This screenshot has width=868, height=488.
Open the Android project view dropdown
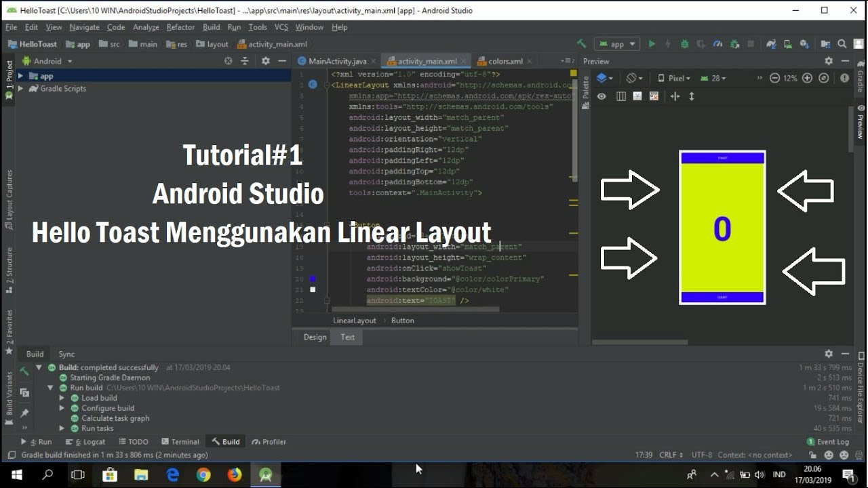[x=47, y=61]
